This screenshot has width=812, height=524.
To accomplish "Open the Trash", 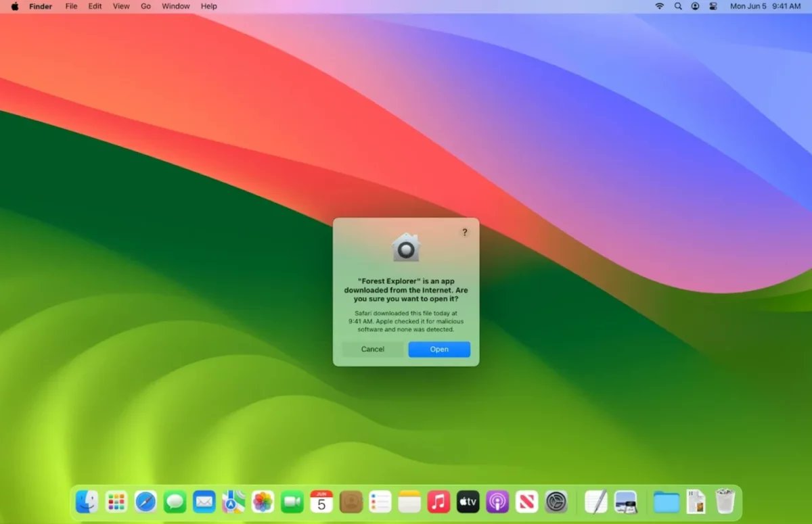I will (725, 502).
